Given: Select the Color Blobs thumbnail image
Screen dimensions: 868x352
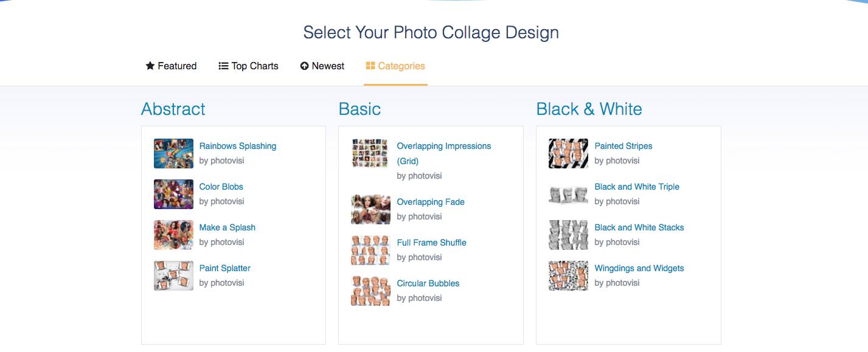Looking at the screenshot, I should (x=173, y=194).
